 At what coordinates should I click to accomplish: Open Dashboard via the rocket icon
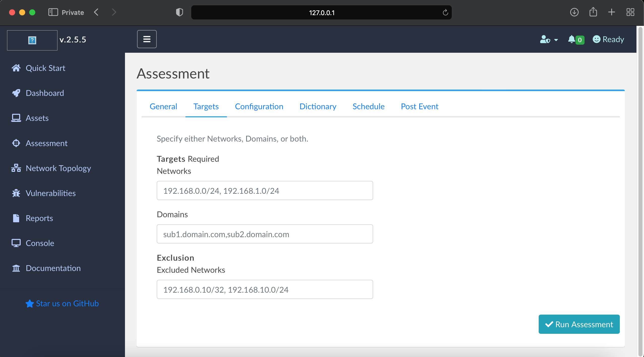[16, 93]
